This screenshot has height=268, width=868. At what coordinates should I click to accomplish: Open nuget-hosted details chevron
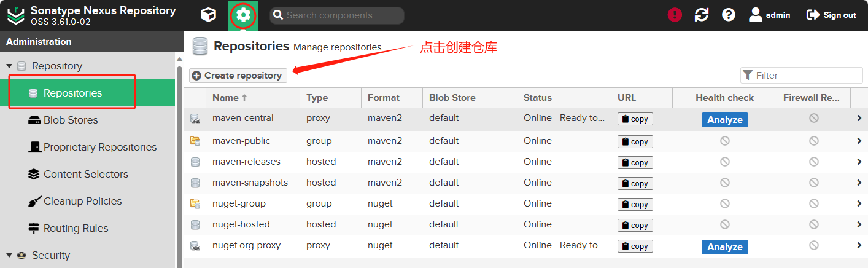click(859, 224)
